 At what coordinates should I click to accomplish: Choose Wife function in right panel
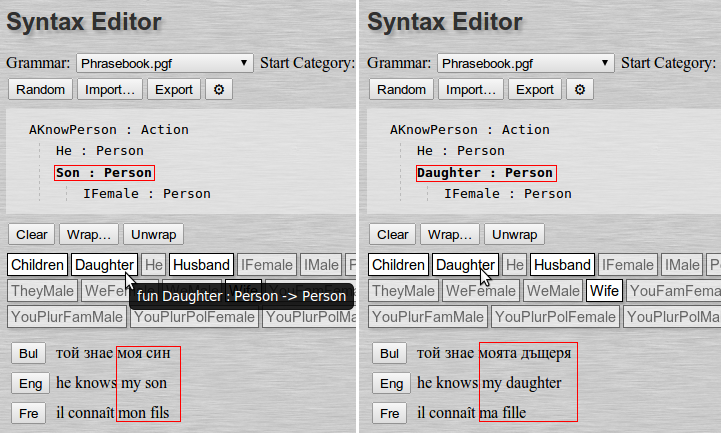(604, 291)
